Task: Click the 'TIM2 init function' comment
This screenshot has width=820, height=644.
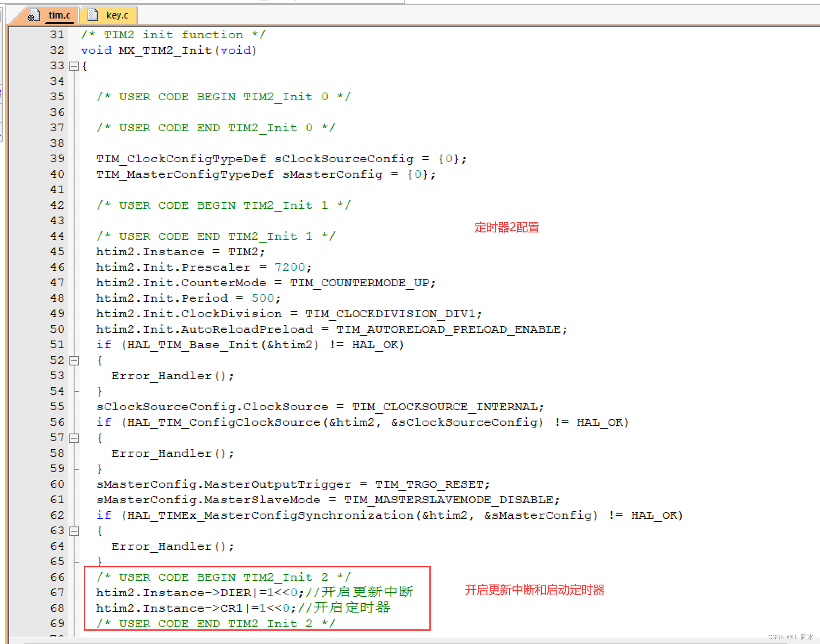Action: pos(174,35)
